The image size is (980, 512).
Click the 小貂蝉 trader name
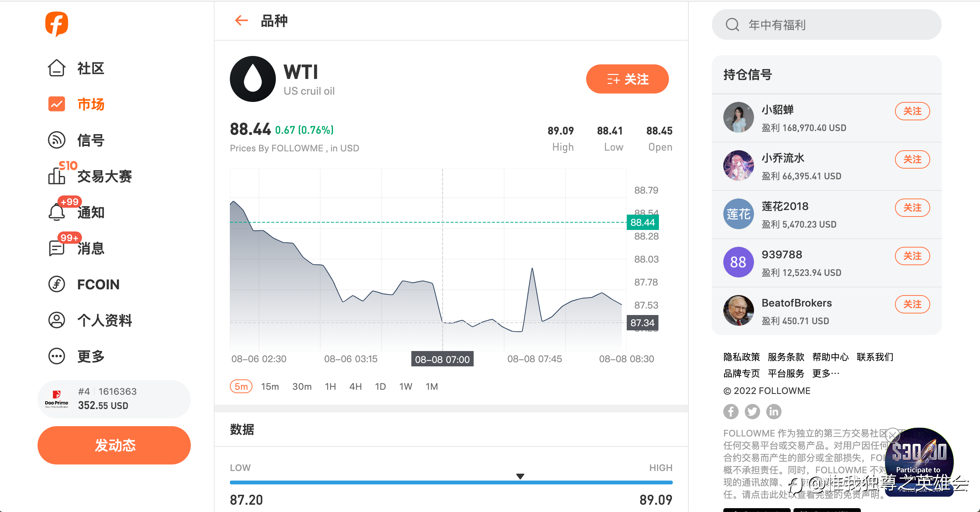[x=777, y=110]
